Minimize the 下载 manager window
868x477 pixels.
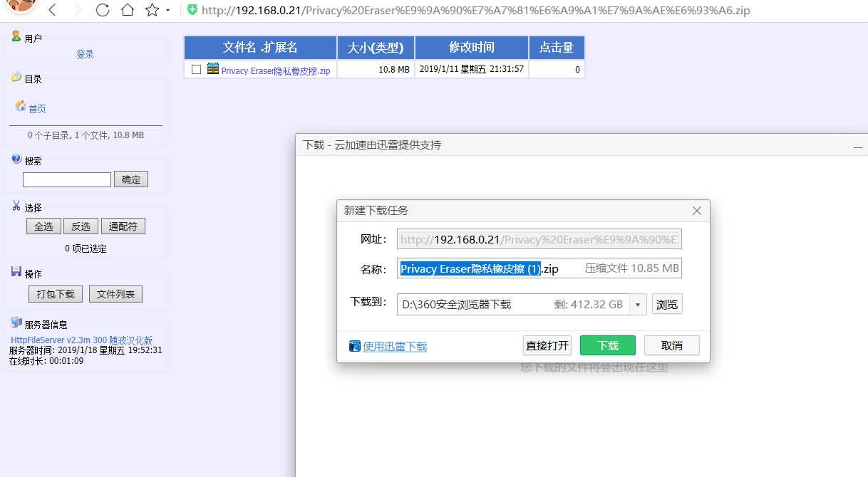click(x=858, y=146)
